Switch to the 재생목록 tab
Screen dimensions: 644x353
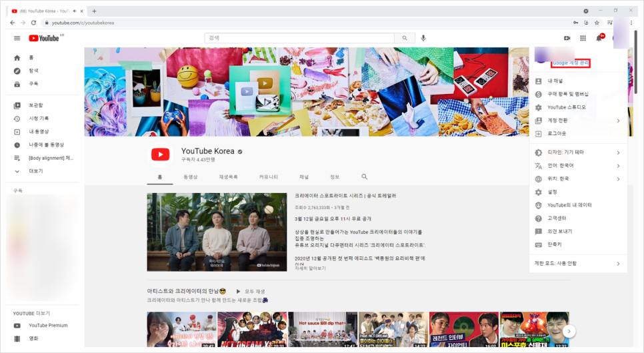click(x=229, y=177)
